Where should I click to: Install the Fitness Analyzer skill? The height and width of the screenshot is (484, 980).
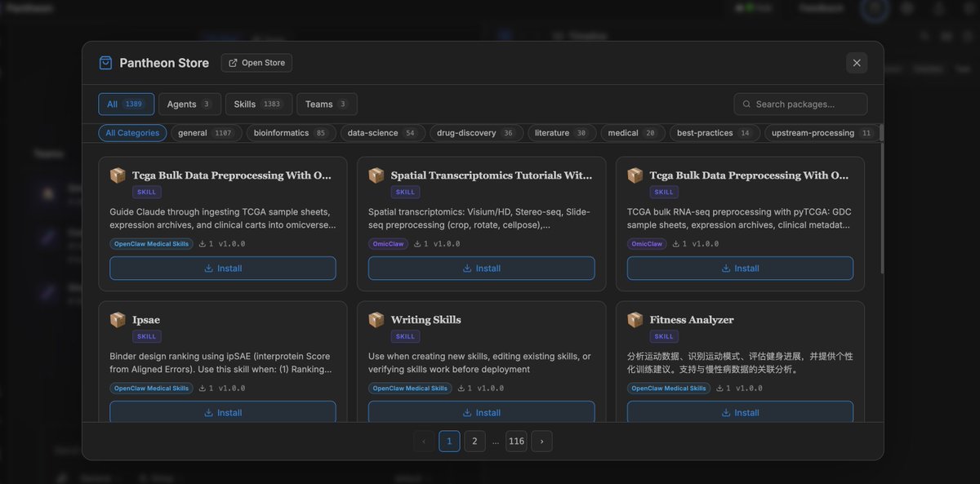[x=740, y=412]
